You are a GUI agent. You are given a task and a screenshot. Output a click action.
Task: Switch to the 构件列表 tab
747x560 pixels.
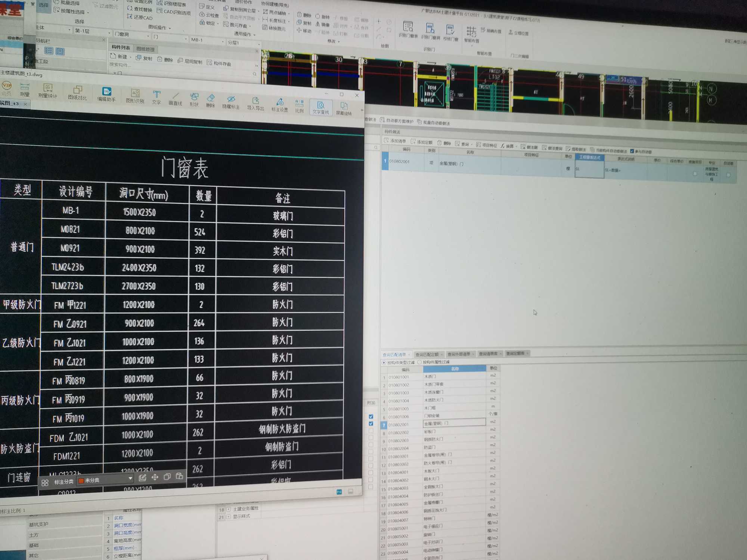point(121,47)
